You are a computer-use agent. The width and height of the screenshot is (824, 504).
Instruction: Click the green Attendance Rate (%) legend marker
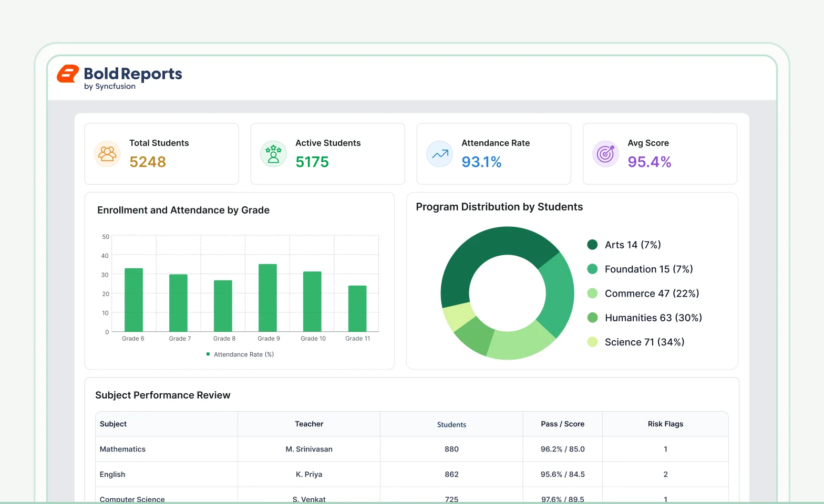208,354
